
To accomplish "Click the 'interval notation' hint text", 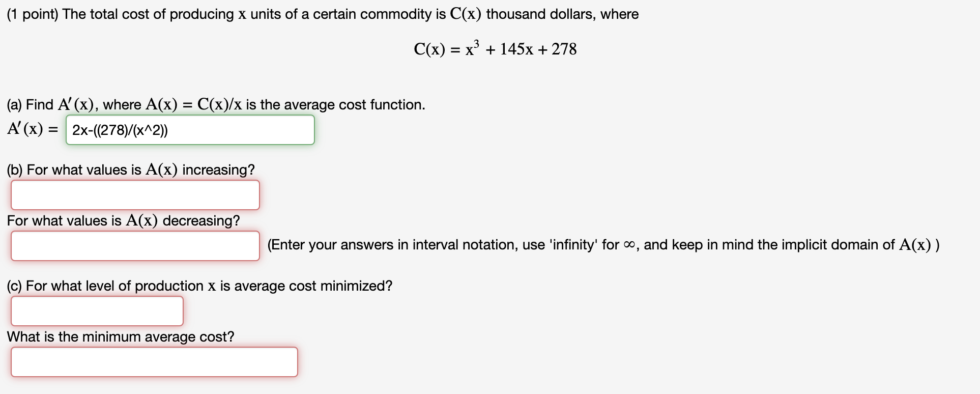I will click(x=443, y=245).
